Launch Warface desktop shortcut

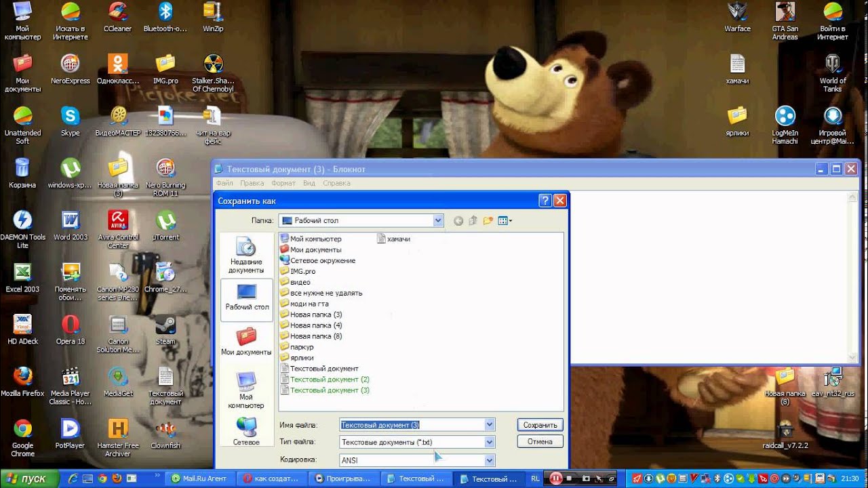click(x=737, y=17)
